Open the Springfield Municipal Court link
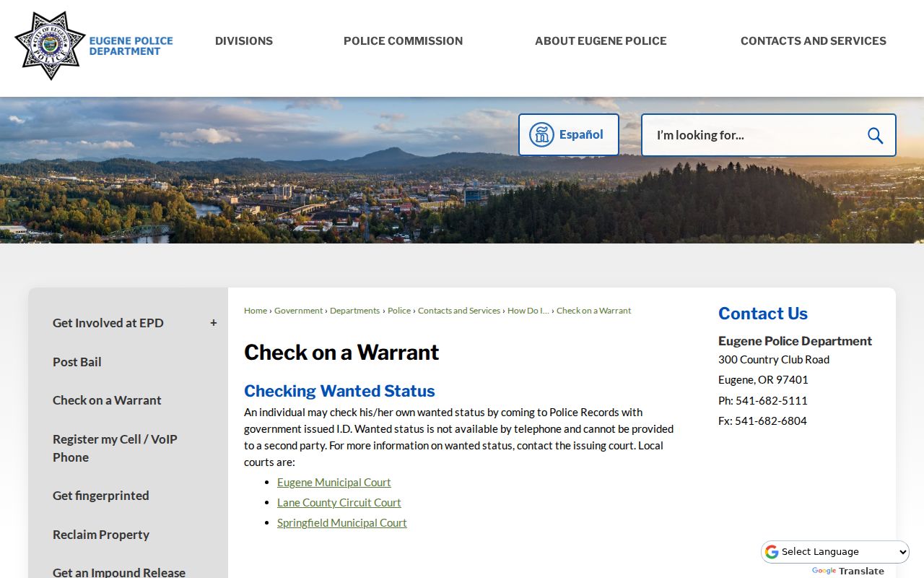Viewport: 924px width, 578px height. click(342, 522)
